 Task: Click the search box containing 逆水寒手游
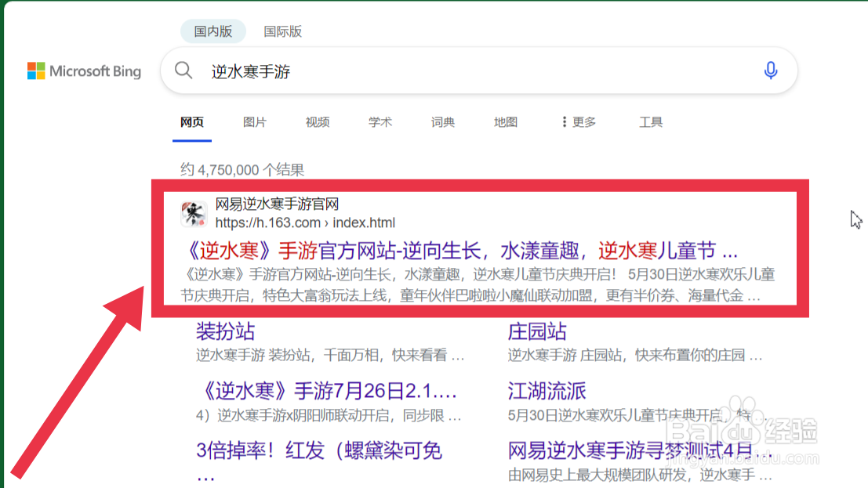click(479, 70)
